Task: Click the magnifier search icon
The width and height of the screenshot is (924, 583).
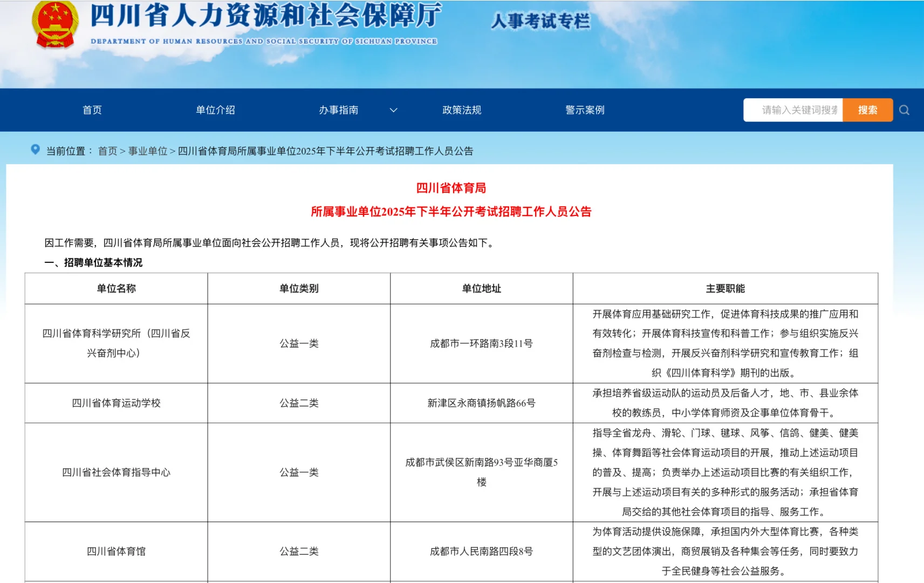Action: (x=905, y=110)
